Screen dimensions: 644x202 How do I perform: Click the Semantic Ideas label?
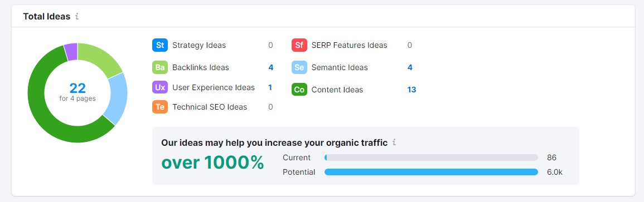(x=340, y=67)
